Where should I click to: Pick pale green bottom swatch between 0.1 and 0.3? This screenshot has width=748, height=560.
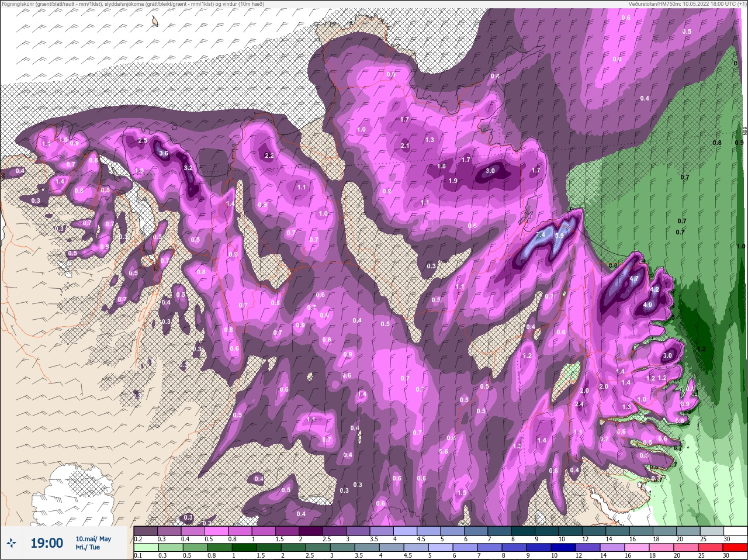pyautogui.click(x=146, y=548)
